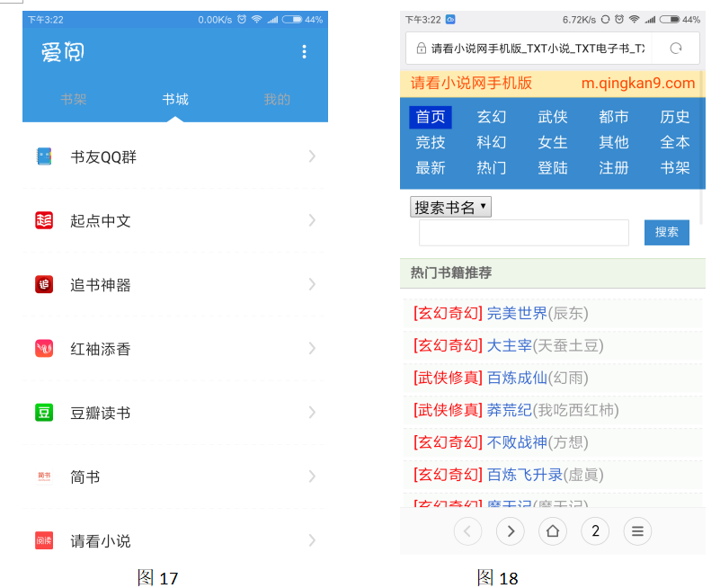Open the novel 不败战神

517,442
